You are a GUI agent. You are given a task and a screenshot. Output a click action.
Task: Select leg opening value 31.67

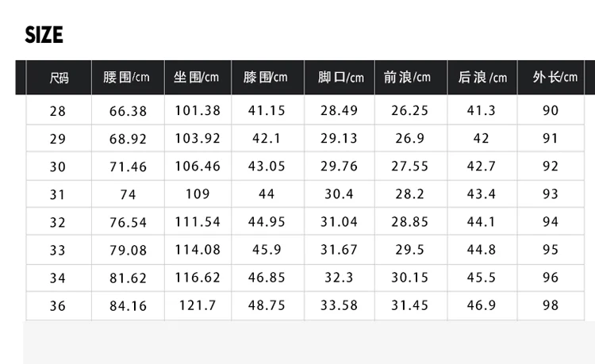tap(339, 250)
